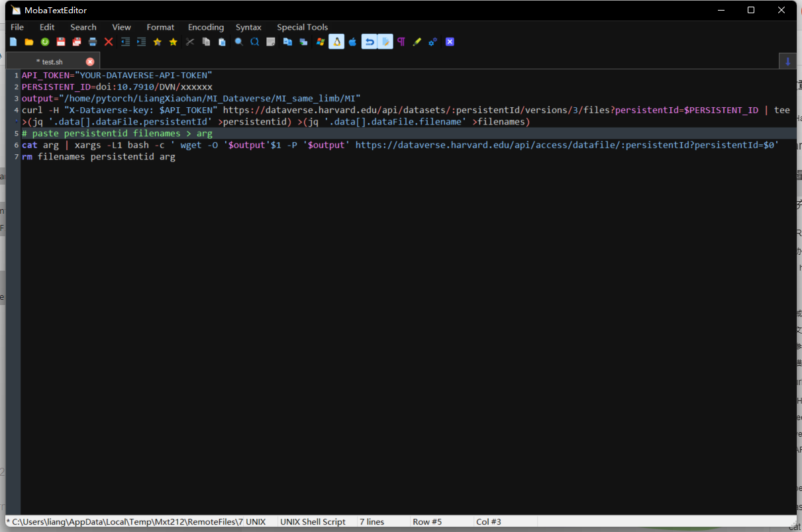802x532 pixels.
Task: Exit editor with purple X icon
Action: tap(450, 42)
